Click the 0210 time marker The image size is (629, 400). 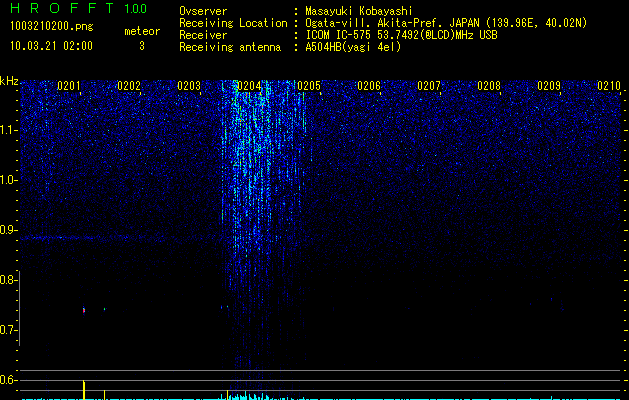point(609,86)
